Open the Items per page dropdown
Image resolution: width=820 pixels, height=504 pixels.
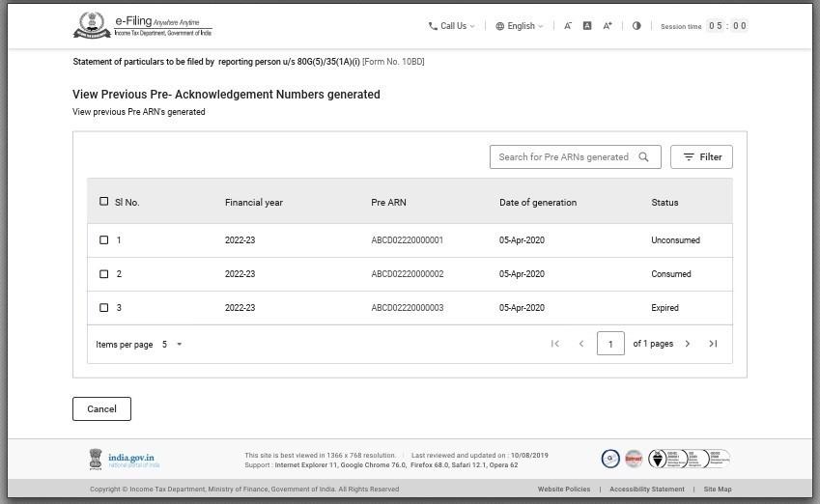(172, 345)
